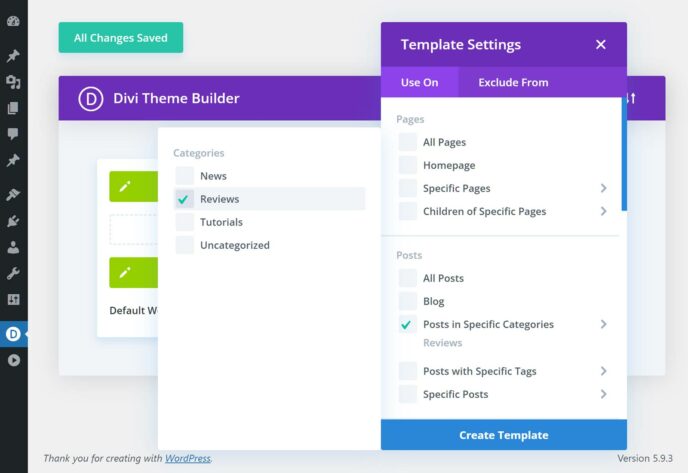Select the Specific Pages checkbox

(x=408, y=188)
